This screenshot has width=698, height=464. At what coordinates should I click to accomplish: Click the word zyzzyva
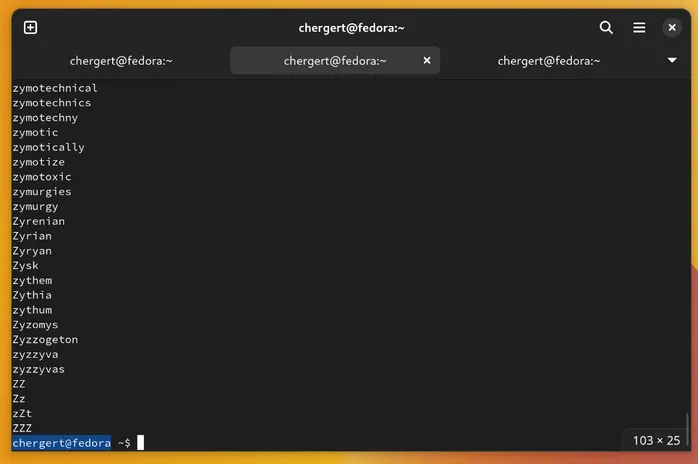point(35,354)
